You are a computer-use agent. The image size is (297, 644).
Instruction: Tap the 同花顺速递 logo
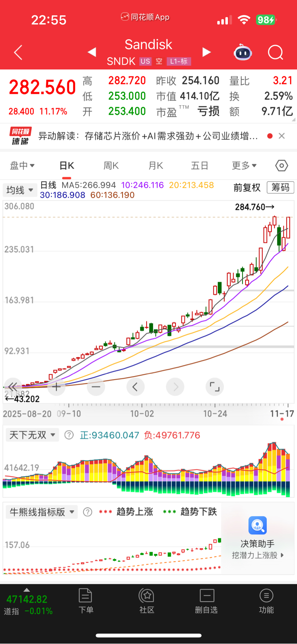[20, 136]
